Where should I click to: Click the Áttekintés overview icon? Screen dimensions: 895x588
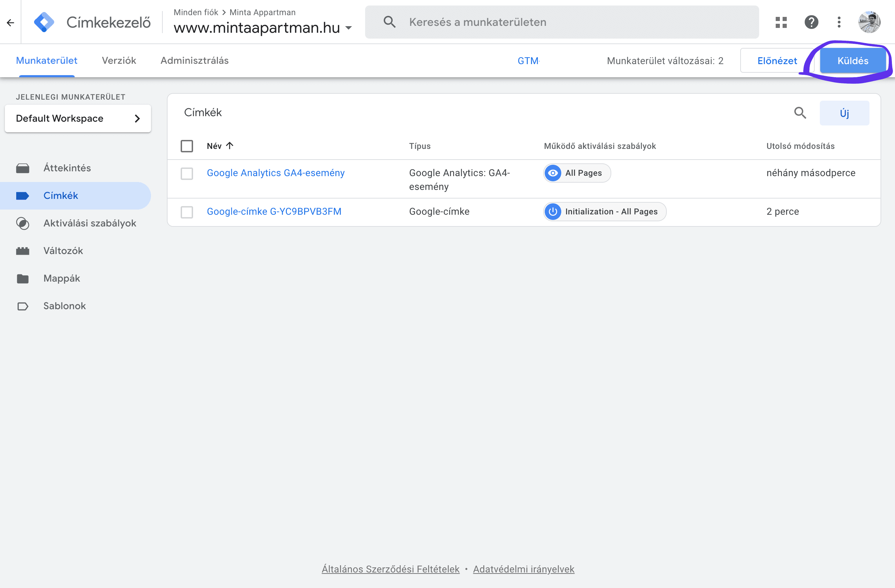(x=22, y=168)
